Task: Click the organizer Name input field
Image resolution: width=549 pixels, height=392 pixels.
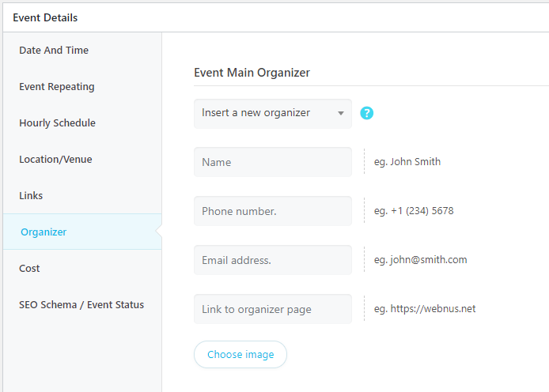Action: pos(273,162)
